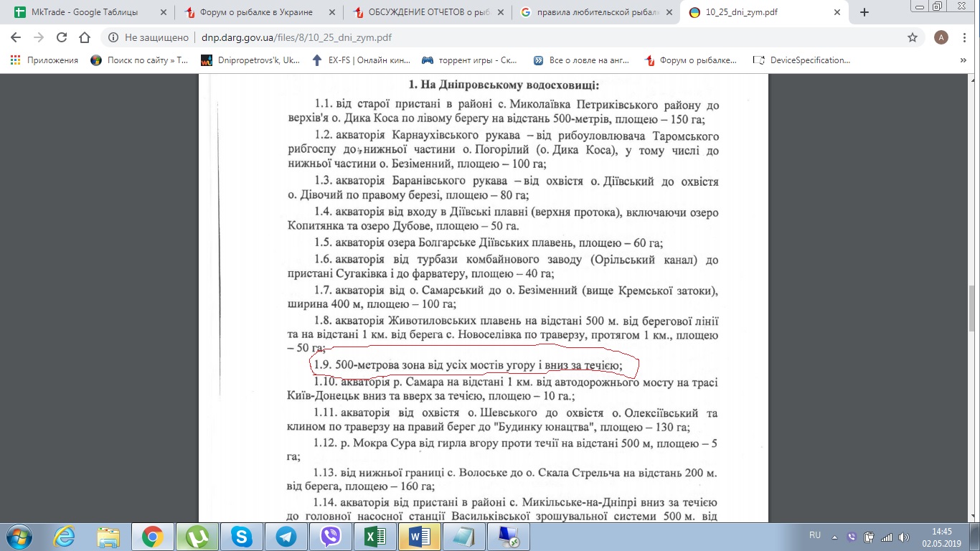The image size is (980, 551).
Task: Open the Приложения apps shortcut
Action: (x=44, y=60)
